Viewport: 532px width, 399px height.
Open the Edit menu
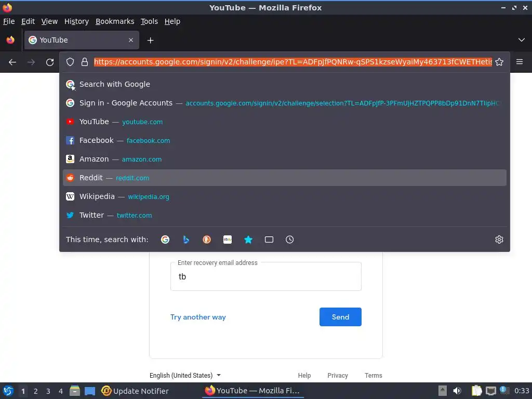coord(28,21)
